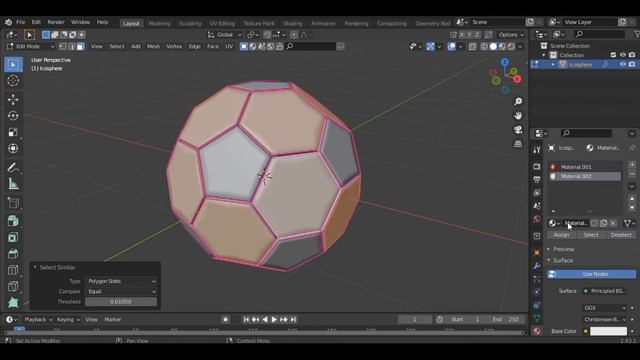The image size is (640, 360).
Task: Open Compare dropdown showing Equal
Action: pyautogui.click(x=121, y=291)
